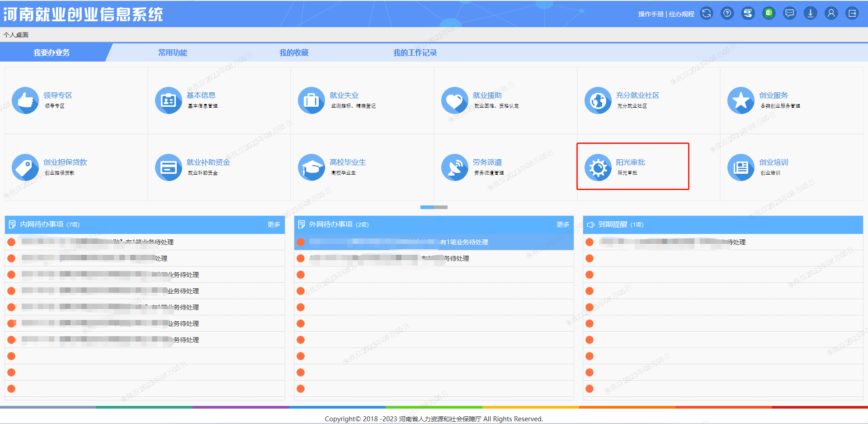Click 更多 in 外网待办事项 panel
Screen dimensions: 868x424
tap(563, 224)
